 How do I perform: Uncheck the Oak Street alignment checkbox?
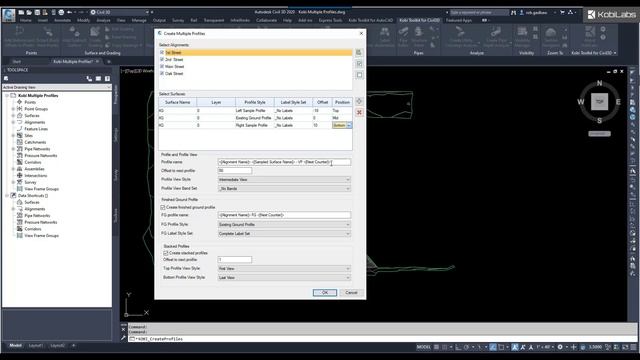click(x=162, y=73)
